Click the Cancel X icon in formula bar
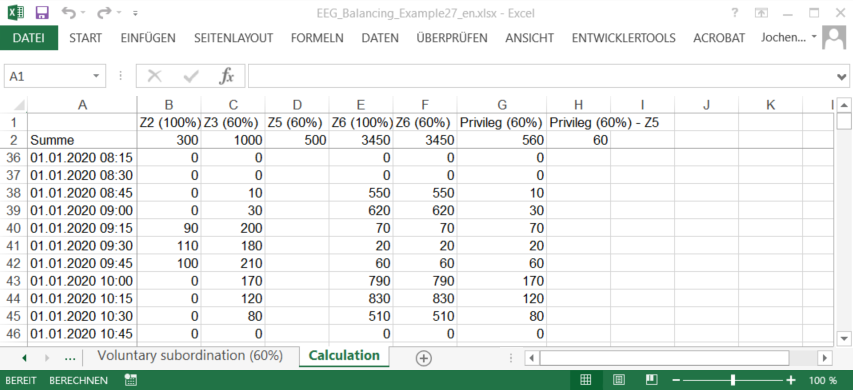Image resolution: width=853 pixels, height=390 pixels. (155, 76)
